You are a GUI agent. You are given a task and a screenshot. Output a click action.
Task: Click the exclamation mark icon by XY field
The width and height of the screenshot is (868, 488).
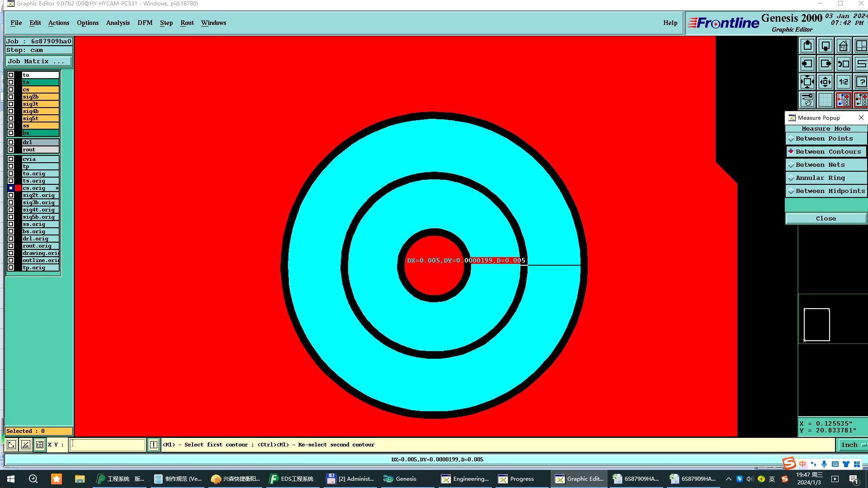[x=154, y=445]
